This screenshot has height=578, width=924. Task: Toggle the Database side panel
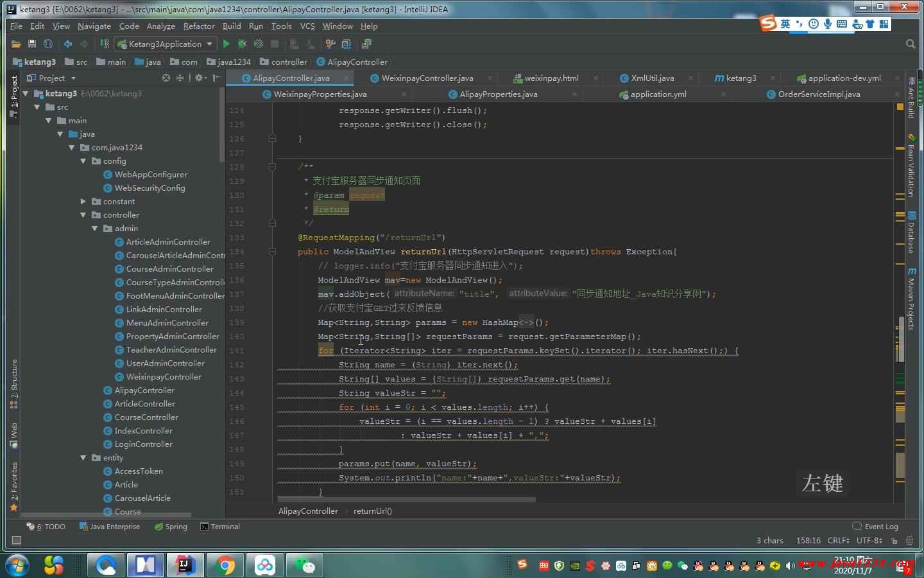[x=911, y=232]
